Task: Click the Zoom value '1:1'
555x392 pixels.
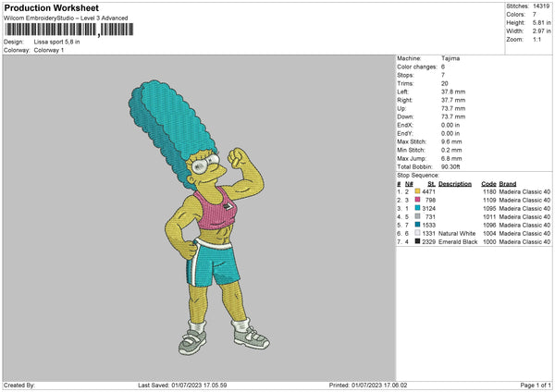Action: [536, 39]
